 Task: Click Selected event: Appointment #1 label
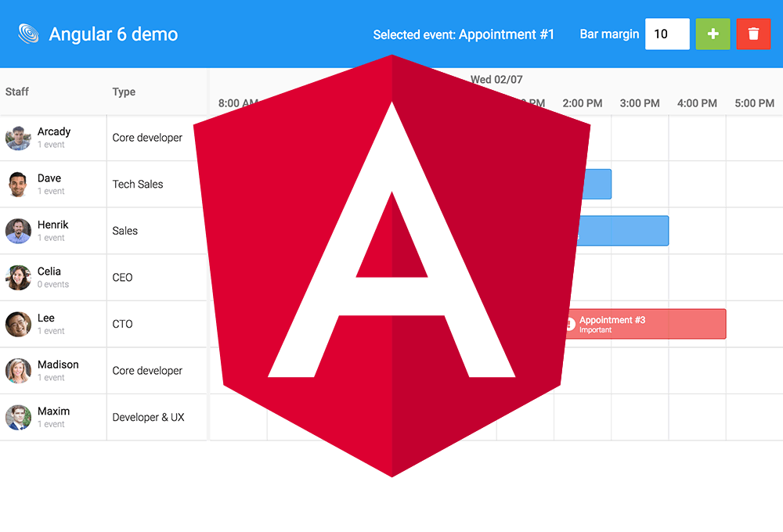click(464, 34)
